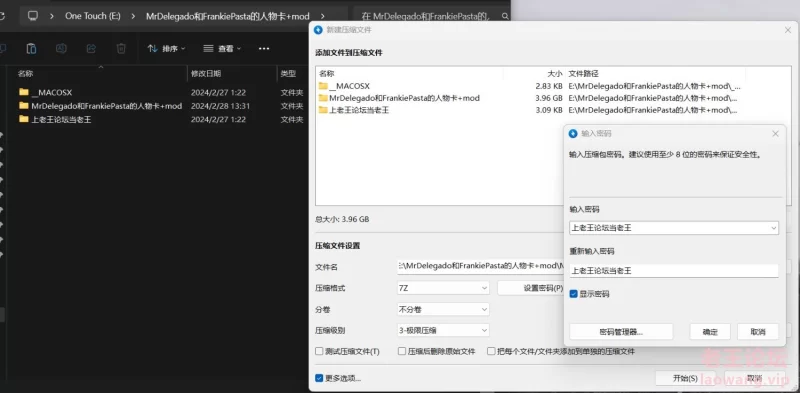Open the 压缩级别 3-极限压缩 dropdown
Screen dimensions: 800x393
coord(443,330)
